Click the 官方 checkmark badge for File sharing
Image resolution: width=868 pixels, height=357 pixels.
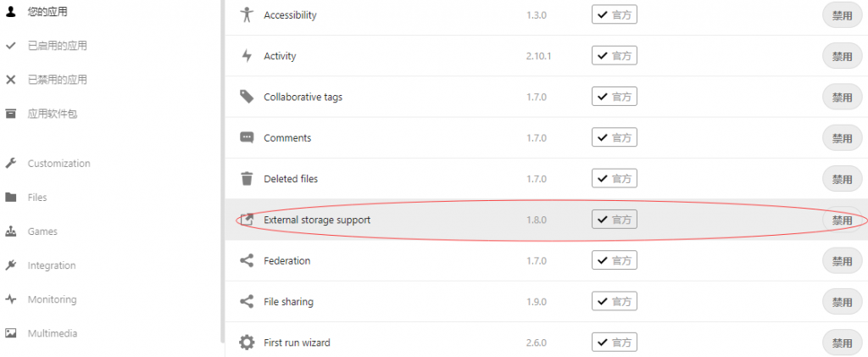[x=615, y=302]
